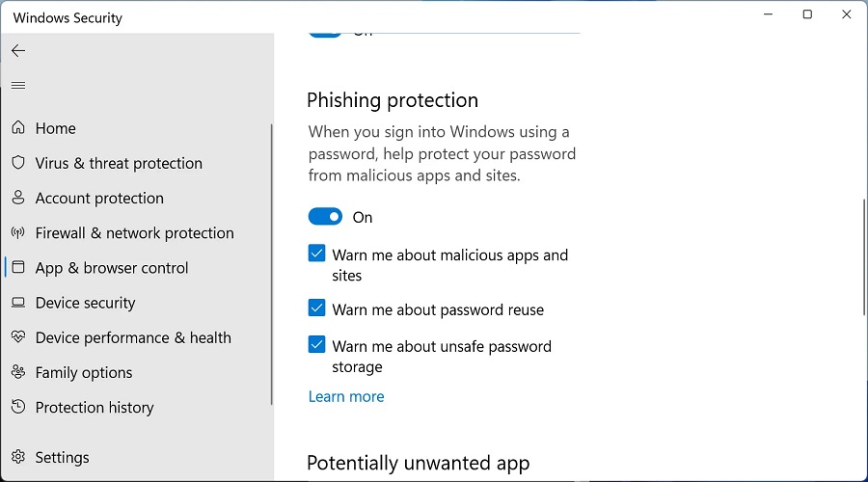Screen dimensions: 868x482
Task: Uncheck Warn me about malicious apps
Action: pyautogui.click(x=316, y=254)
